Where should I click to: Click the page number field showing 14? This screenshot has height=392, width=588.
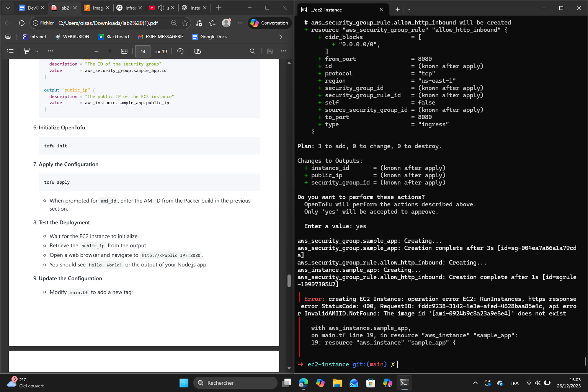pos(143,51)
